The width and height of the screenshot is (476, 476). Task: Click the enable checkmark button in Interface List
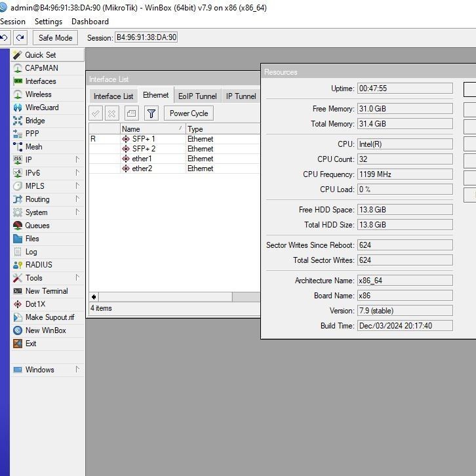click(x=96, y=113)
